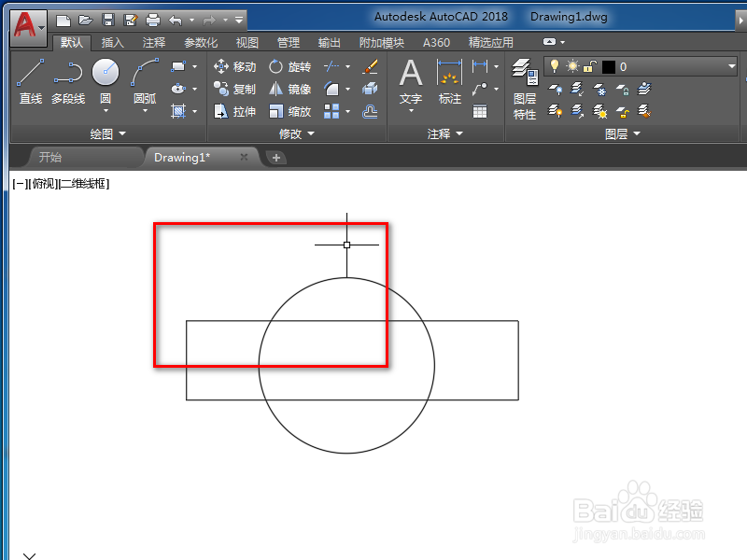
Task: Expand the 图层 (Layers) panel
Action: (622, 133)
